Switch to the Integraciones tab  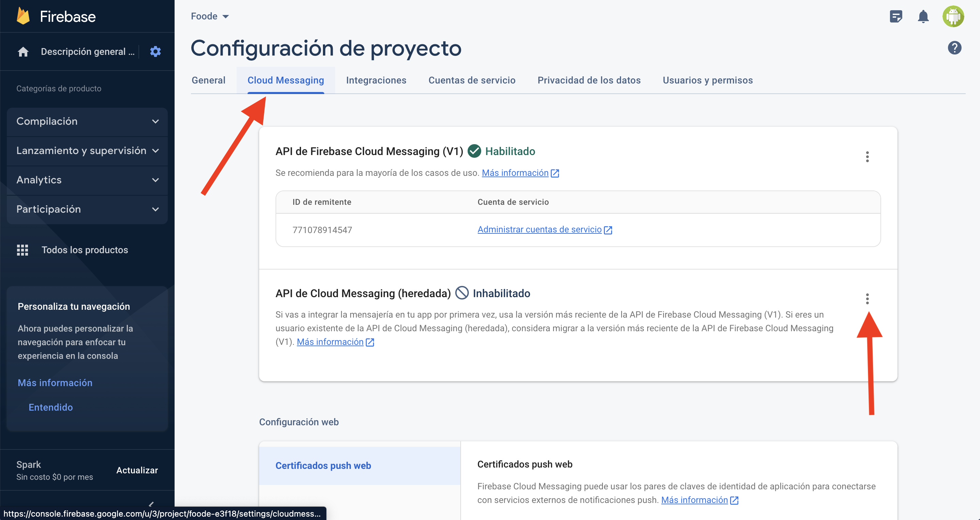coord(376,80)
